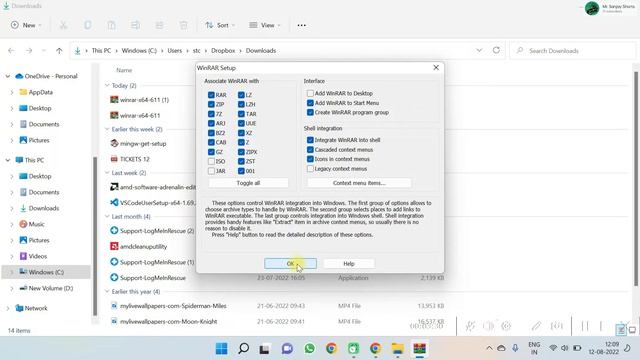Click the Rename icon in toolbar
This screenshot has width=640, height=360.
[135, 25]
